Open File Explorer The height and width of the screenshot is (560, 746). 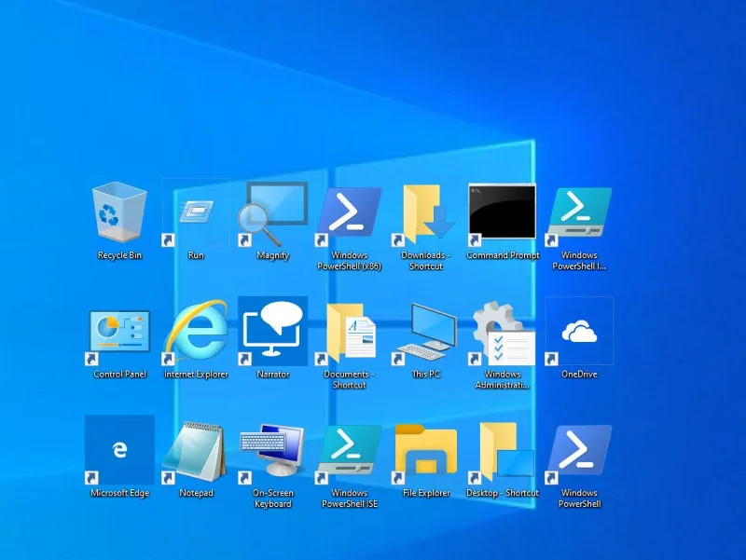[x=425, y=450]
